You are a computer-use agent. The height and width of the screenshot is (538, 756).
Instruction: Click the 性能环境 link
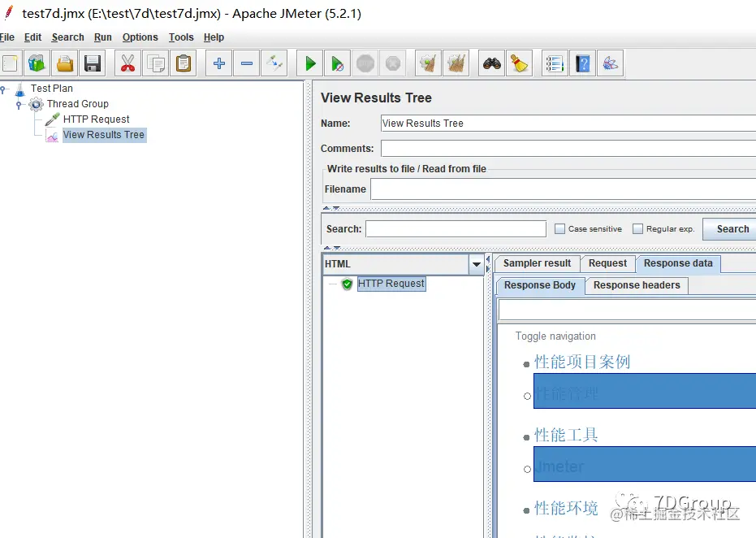(x=566, y=509)
